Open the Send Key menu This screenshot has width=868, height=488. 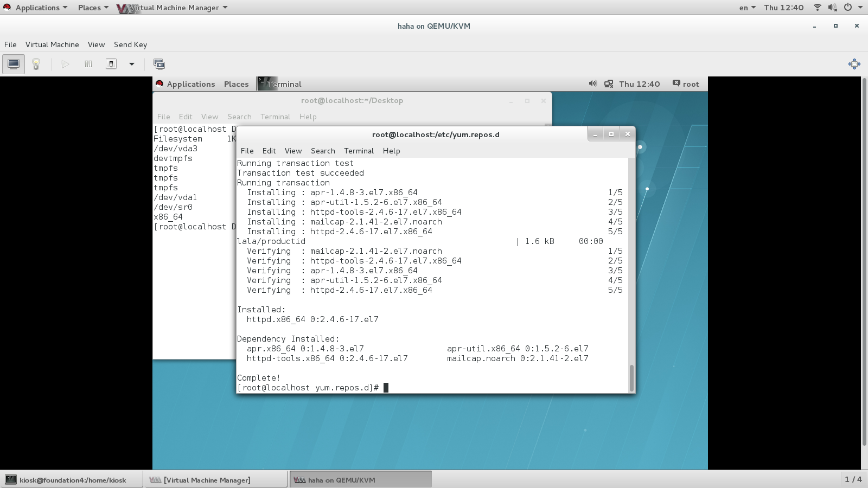click(130, 44)
